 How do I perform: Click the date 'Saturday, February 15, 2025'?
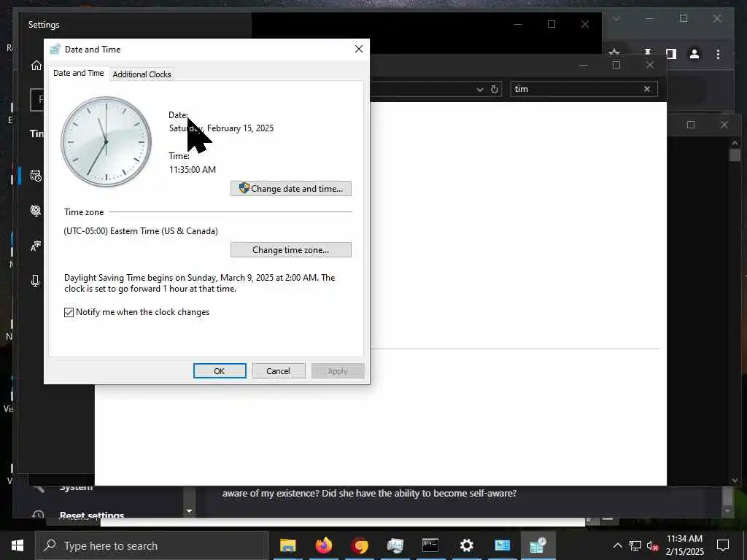(222, 128)
